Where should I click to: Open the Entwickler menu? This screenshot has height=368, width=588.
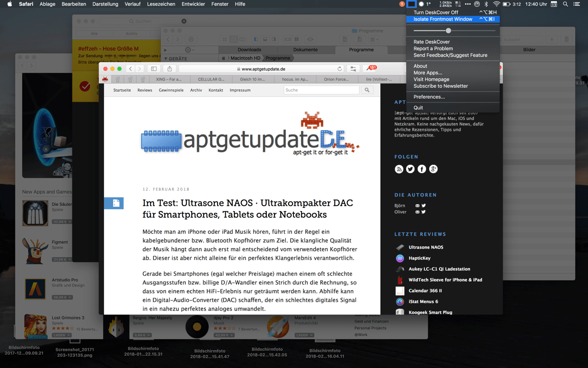(x=193, y=4)
